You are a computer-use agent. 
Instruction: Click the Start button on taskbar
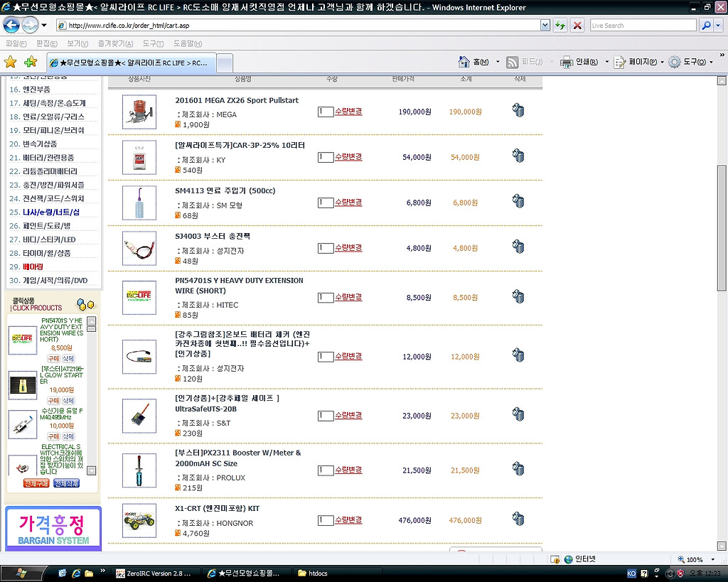coord(21,573)
